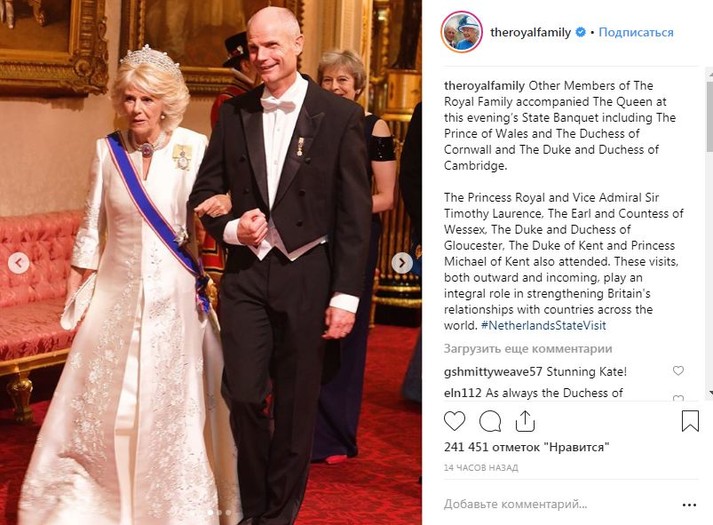713x525 pixels.
Task: Like gshmittyweave57's comment heart
Action: (x=678, y=371)
